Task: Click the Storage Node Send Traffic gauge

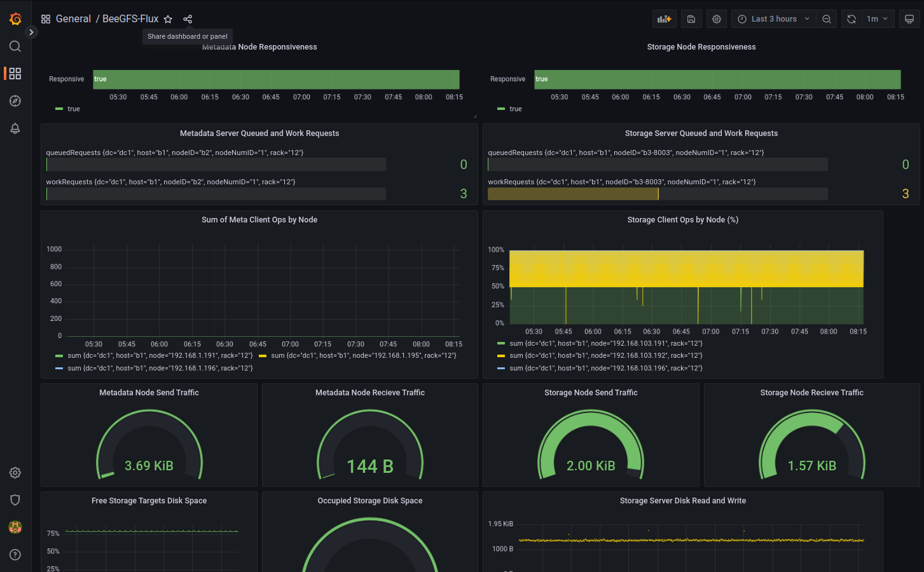Action: pyautogui.click(x=591, y=445)
